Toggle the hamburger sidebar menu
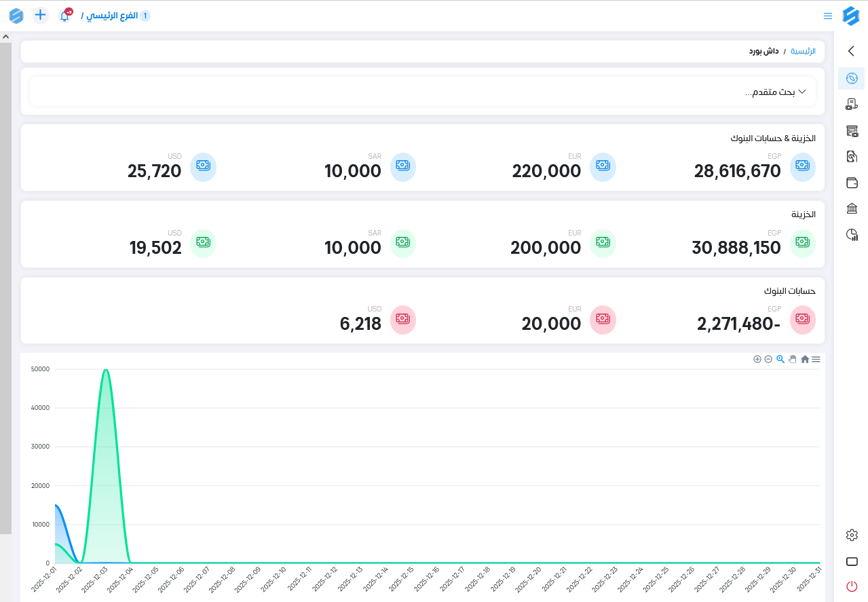This screenshot has width=868, height=602. click(x=828, y=16)
